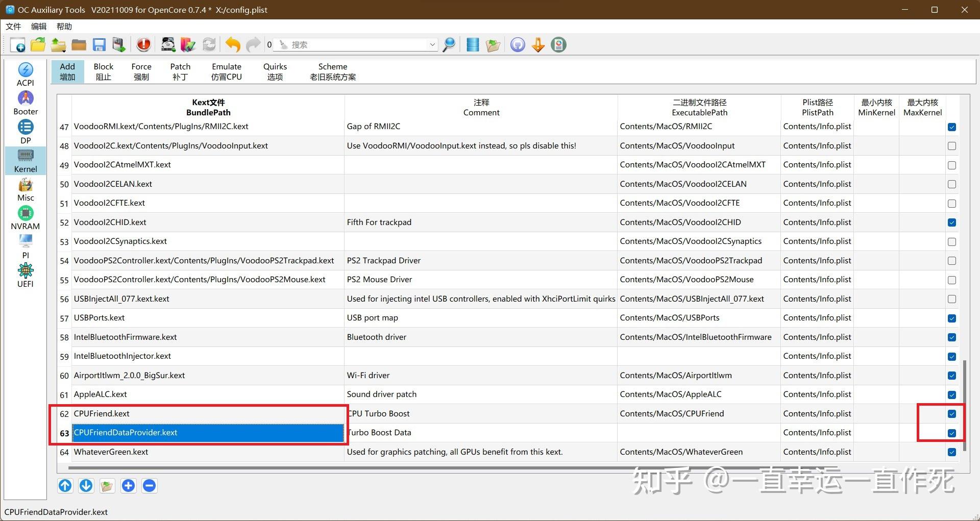Click the Contents/MacOS/IntelBluetoothFirmware cell

pyautogui.click(x=699, y=337)
